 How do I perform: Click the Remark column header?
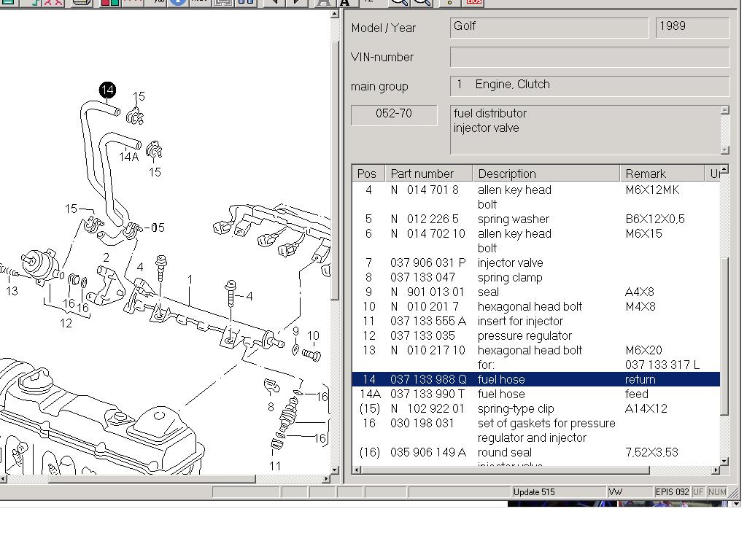662,174
